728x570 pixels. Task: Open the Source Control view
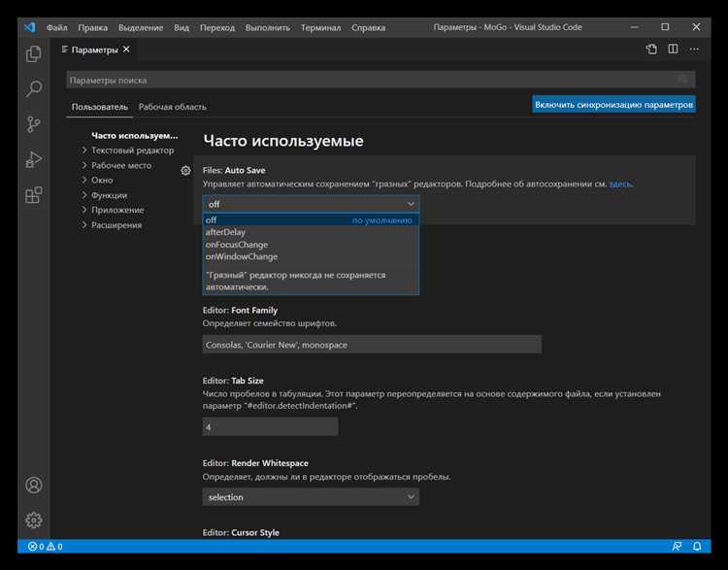click(x=34, y=124)
